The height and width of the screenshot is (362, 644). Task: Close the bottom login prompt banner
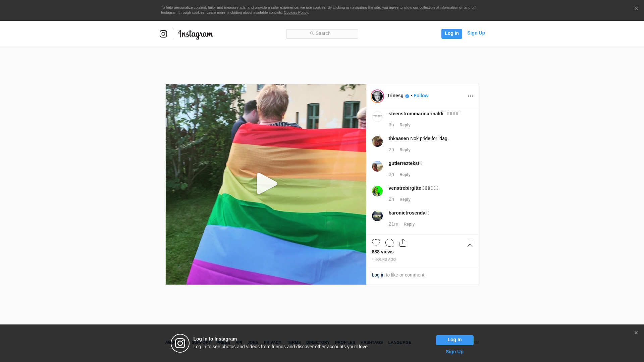click(636, 333)
